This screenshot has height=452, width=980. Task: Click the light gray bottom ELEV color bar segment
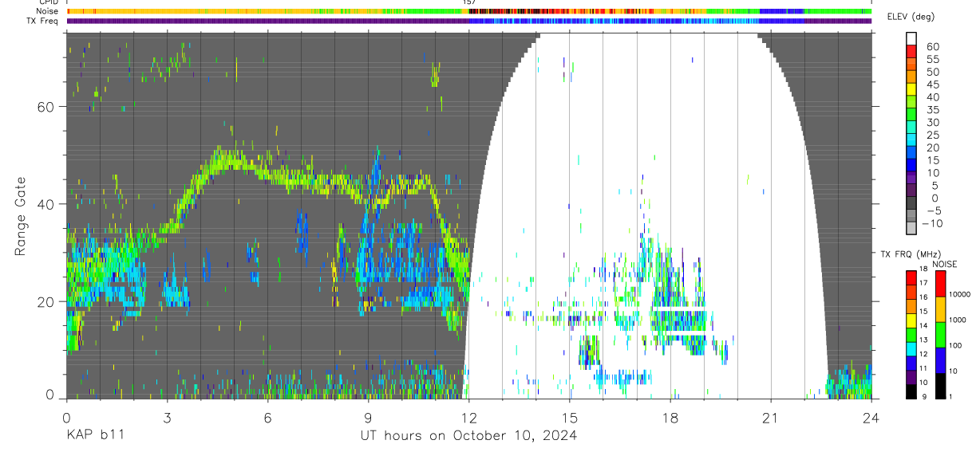click(x=912, y=228)
